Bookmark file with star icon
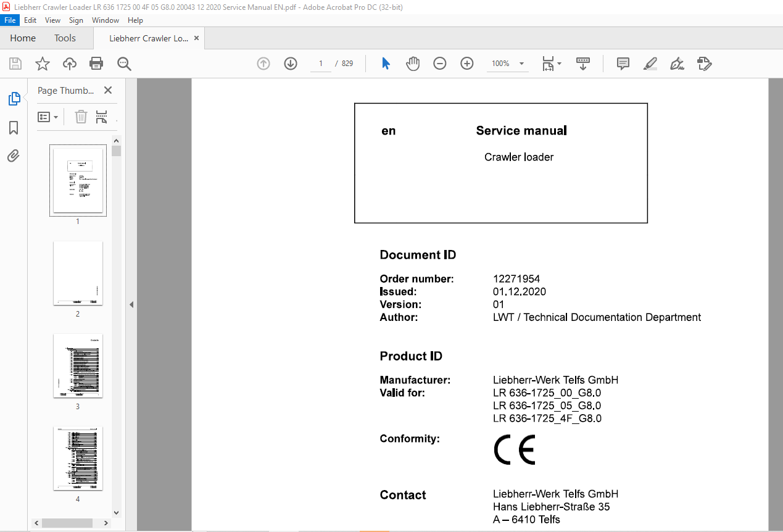 point(43,64)
